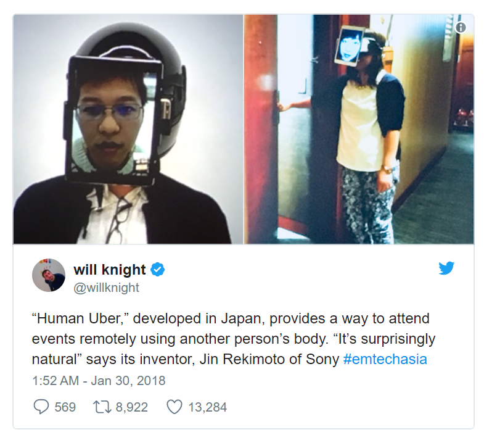Click the blue verified badge
484x448 pixels.
pos(157,270)
